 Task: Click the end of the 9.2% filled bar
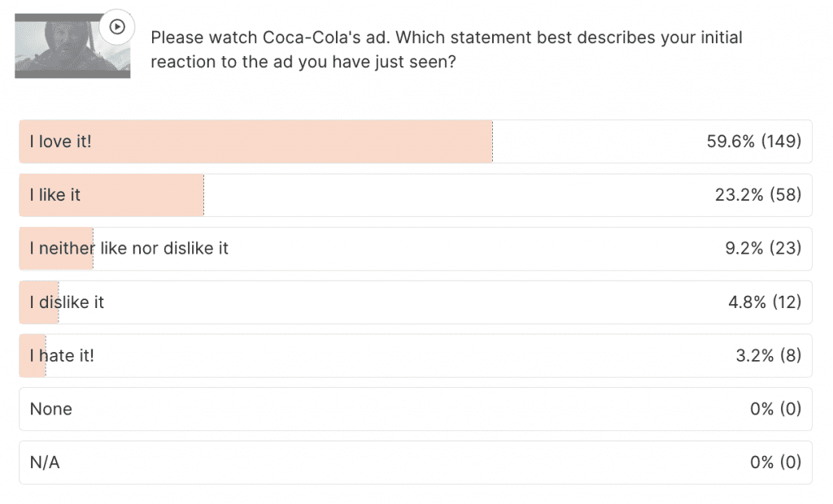pos(92,249)
